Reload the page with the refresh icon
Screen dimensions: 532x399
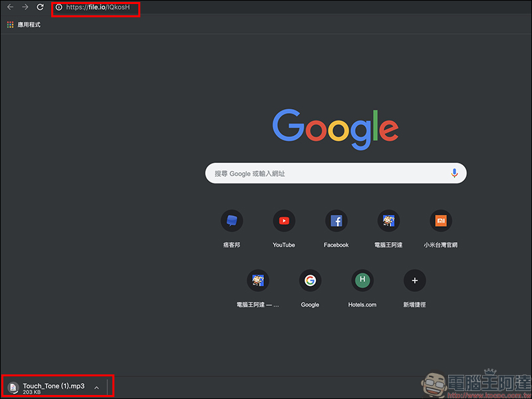(x=40, y=7)
